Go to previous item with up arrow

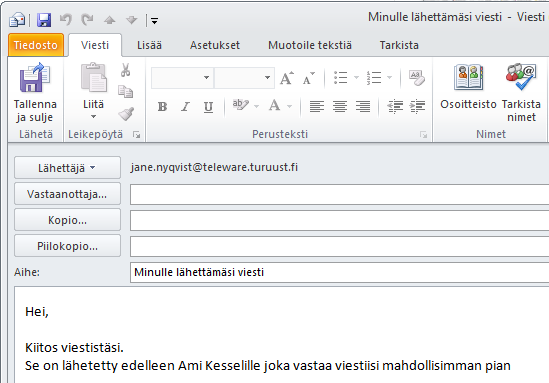coord(110,20)
